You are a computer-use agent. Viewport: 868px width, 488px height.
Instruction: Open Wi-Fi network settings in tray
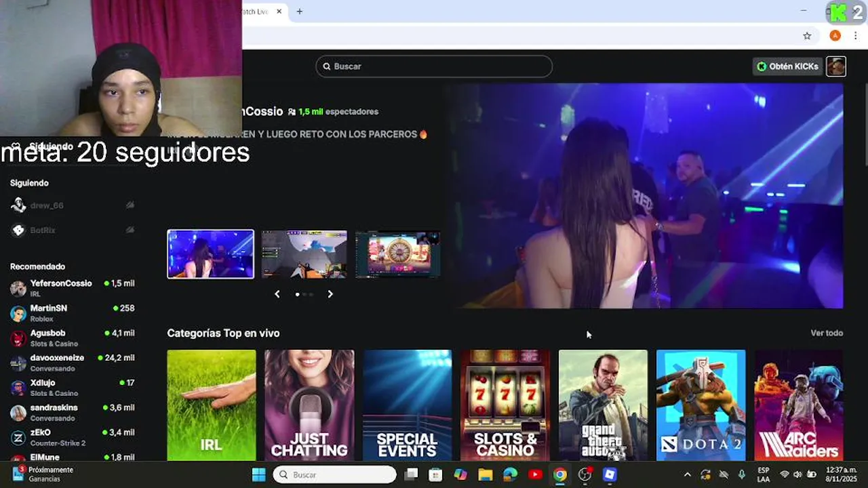[785, 474]
